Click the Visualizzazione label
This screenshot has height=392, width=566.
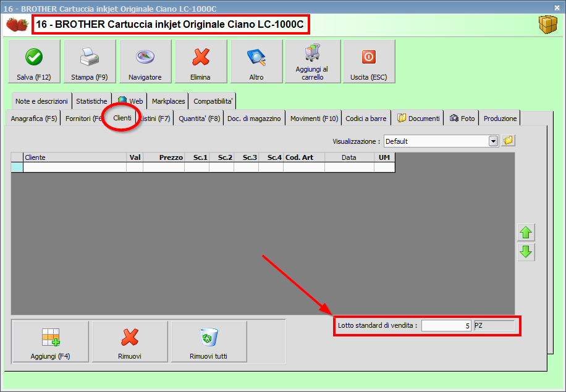point(357,141)
